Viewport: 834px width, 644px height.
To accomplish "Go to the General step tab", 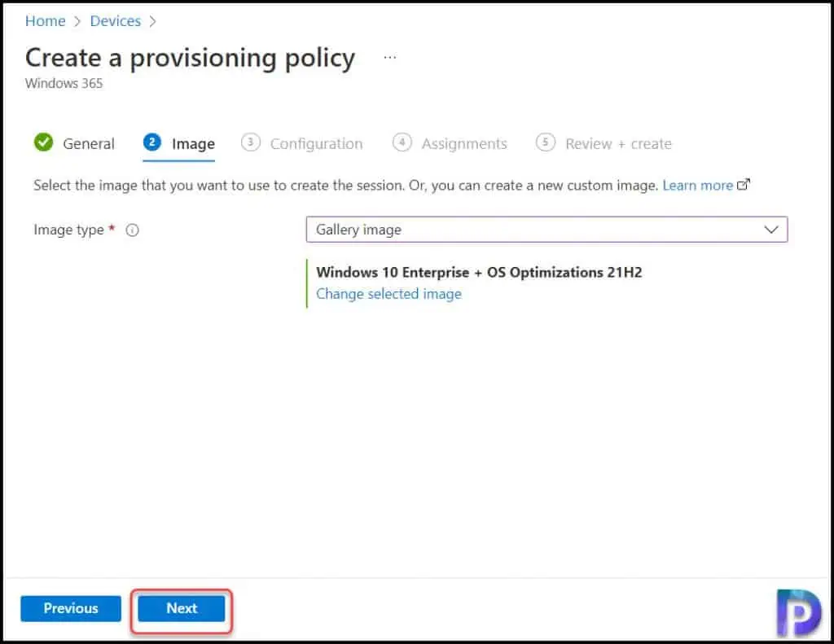I will pyautogui.click(x=74, y=143).
